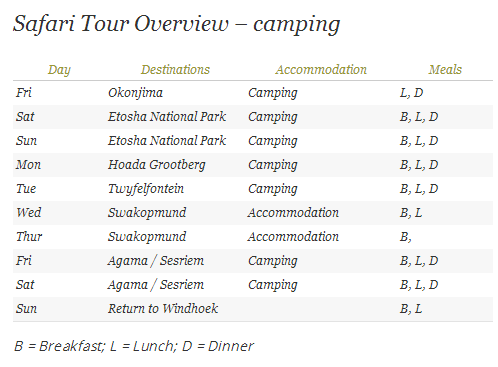The width and height of the screenshot is (498, 367).
Task: Click Etosha National Park in Sat row
Action: click(167, 116)
